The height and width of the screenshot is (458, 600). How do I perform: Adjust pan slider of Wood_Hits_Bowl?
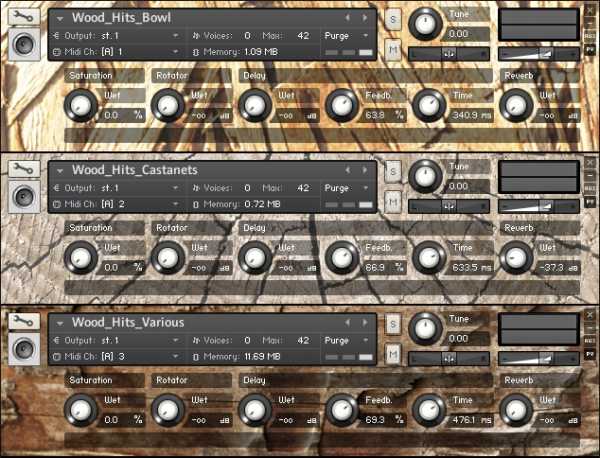pyautogui.click(x=449, y=54)
